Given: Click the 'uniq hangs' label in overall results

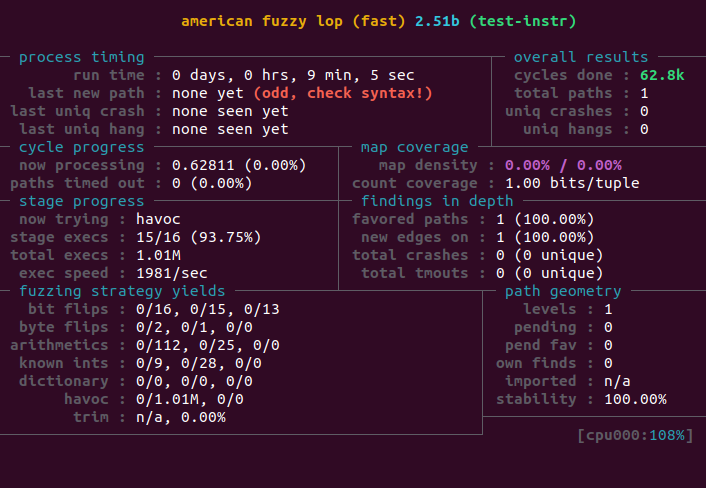Looking at the screenshot, I should pyautogui.click(x=568, y=129).
